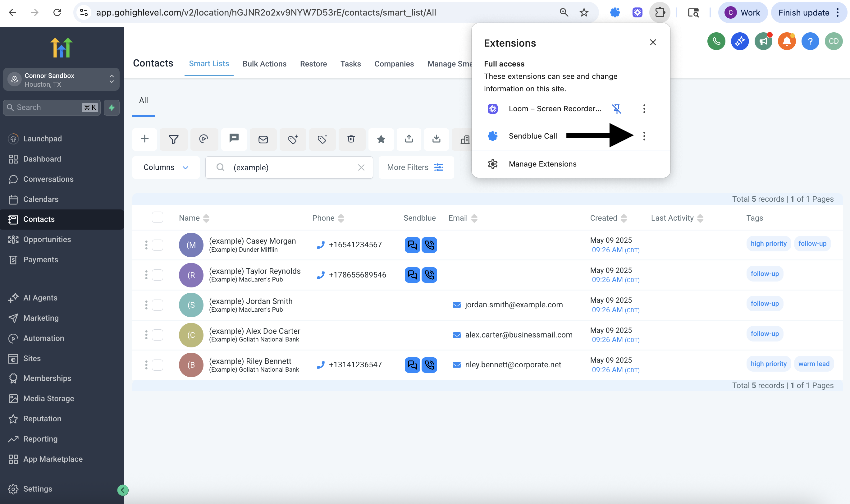Click the import download icon in toolbar
The width and height of the screenshot is (850, 504).
pyautogui.click(x=436, y=139)
